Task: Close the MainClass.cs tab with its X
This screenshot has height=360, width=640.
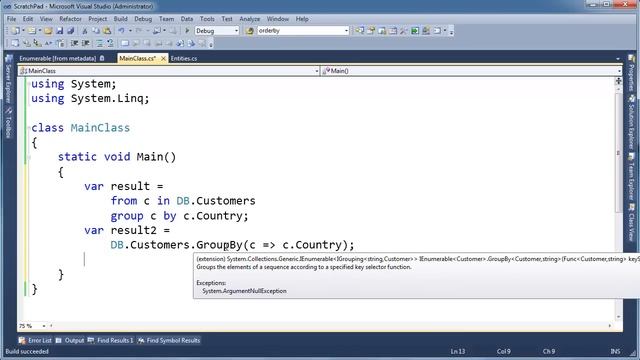Action: [163, 58]
